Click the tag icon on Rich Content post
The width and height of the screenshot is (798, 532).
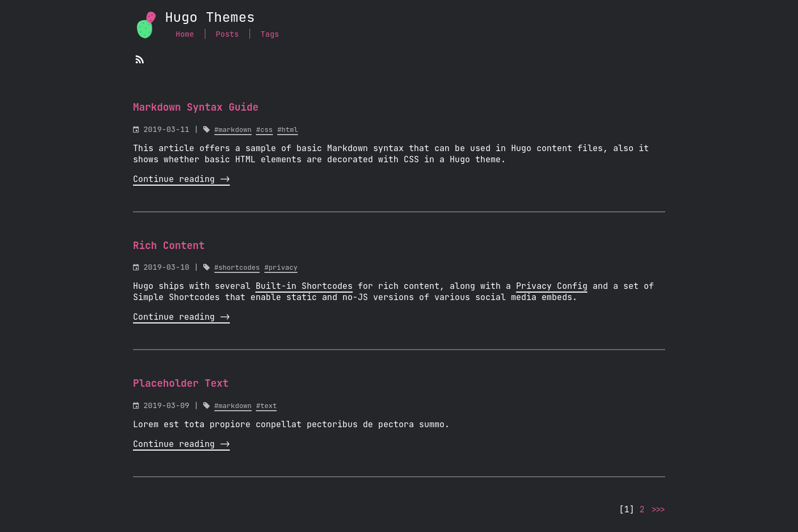pos(206,267)
